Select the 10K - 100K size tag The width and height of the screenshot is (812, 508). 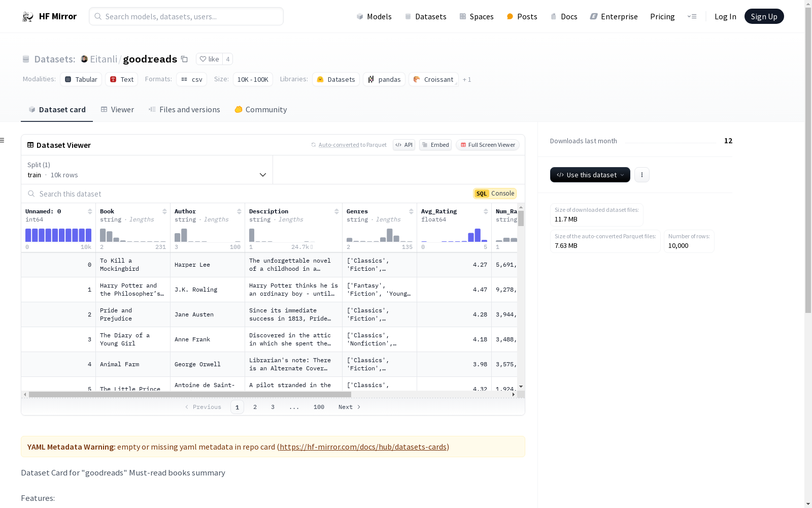tap(253, 79)
